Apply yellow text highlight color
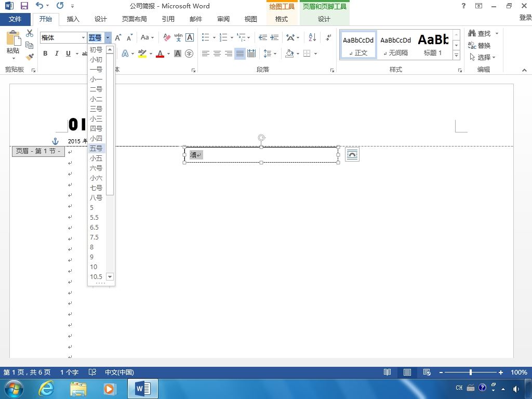Image resolution: width=532 pixels, height=399 pixels. tap(142, 54)
